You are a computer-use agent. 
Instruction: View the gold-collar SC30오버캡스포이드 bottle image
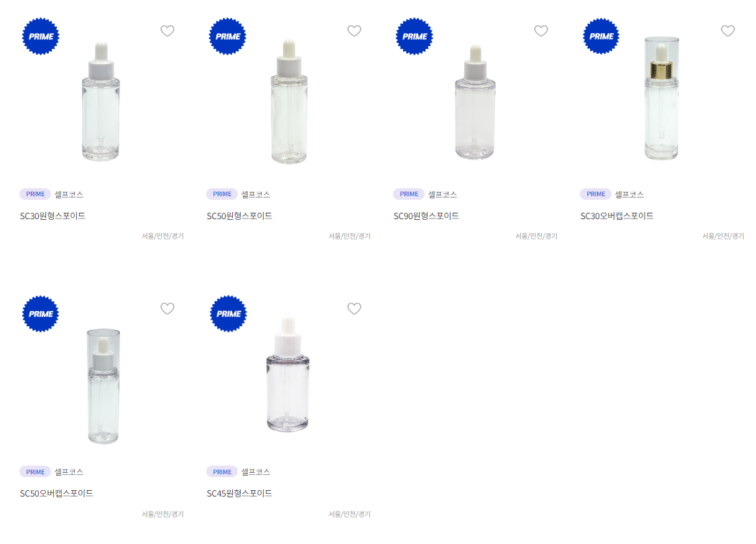[661, 98]
